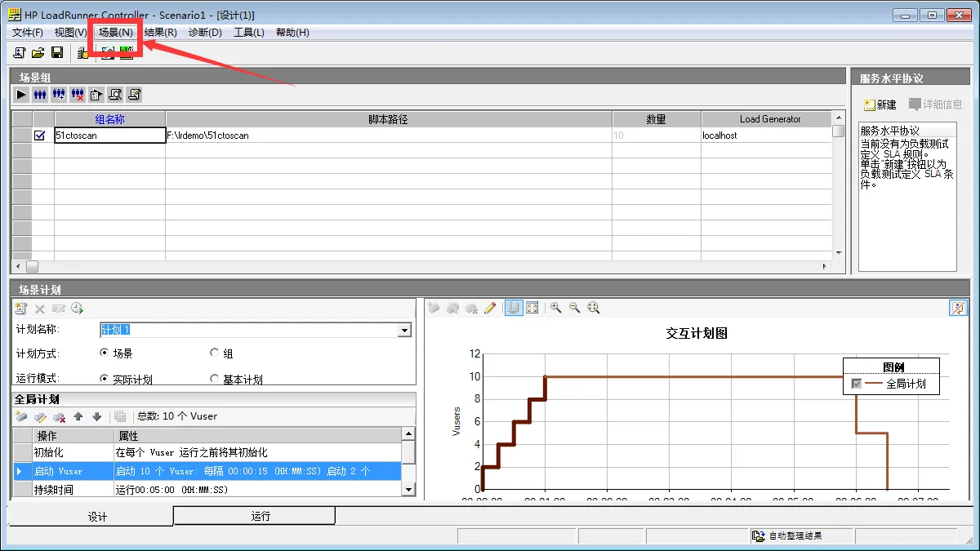Open the 诊断(D) menu
This screenshot has height=551, width=980.
pyautogui.click(x=205, y=33)
